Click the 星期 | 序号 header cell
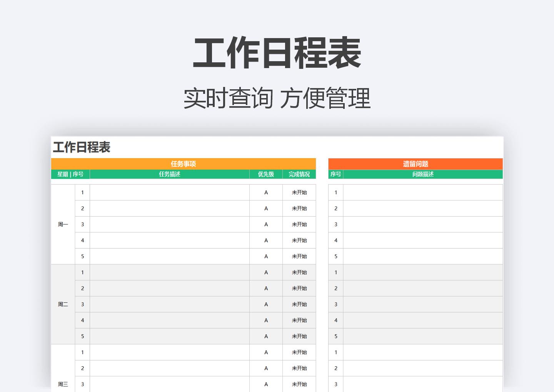Screen dimensions: 554x392 point(70,174)
